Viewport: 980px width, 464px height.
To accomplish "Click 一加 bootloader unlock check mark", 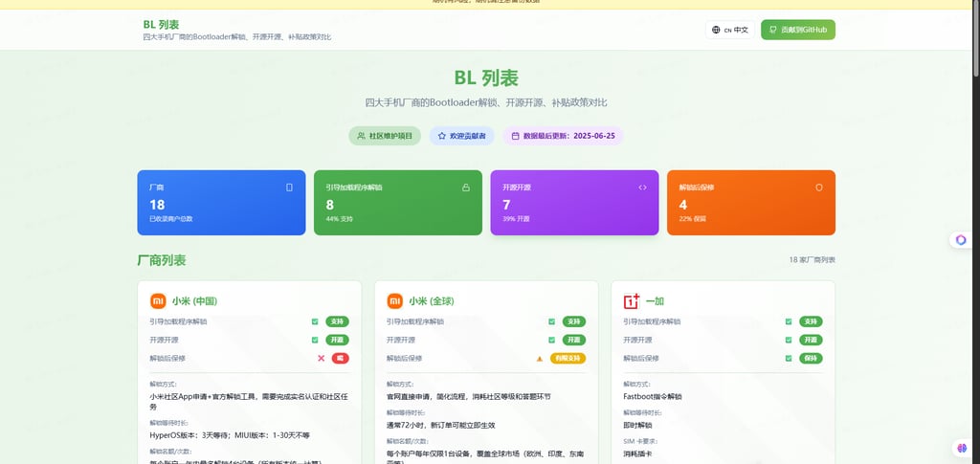I will 789,321.
